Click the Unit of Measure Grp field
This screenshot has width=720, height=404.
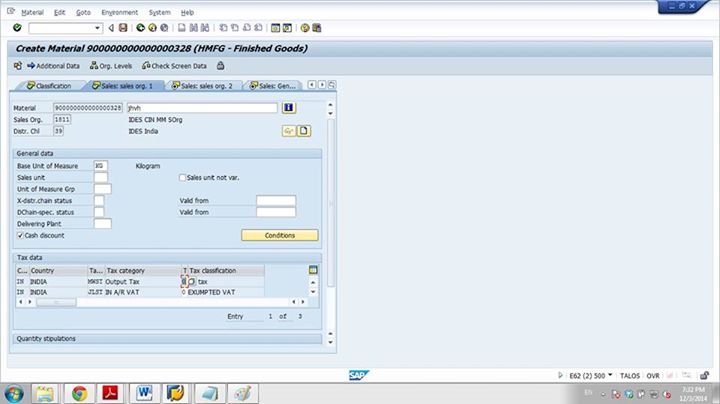(x=102, y=189)
